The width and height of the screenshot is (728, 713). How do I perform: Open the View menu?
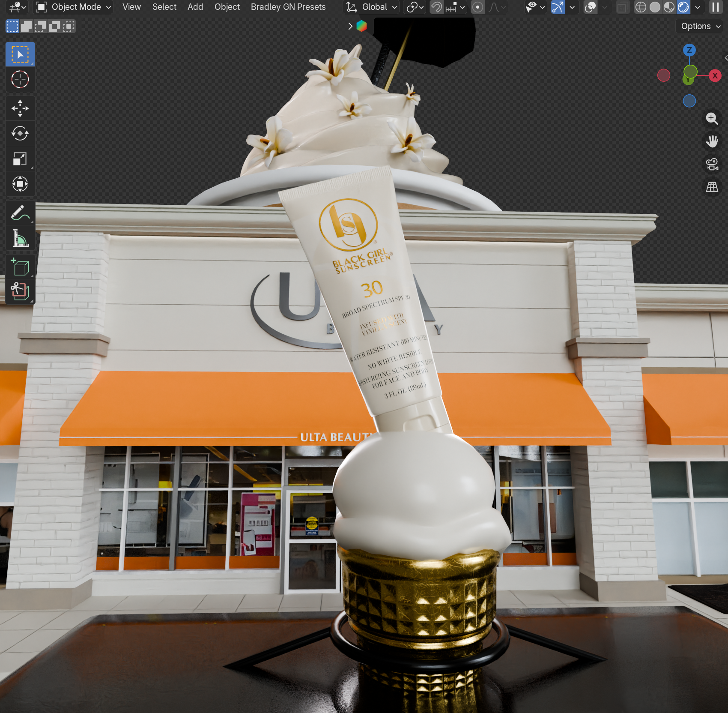[x=131, y=7]
